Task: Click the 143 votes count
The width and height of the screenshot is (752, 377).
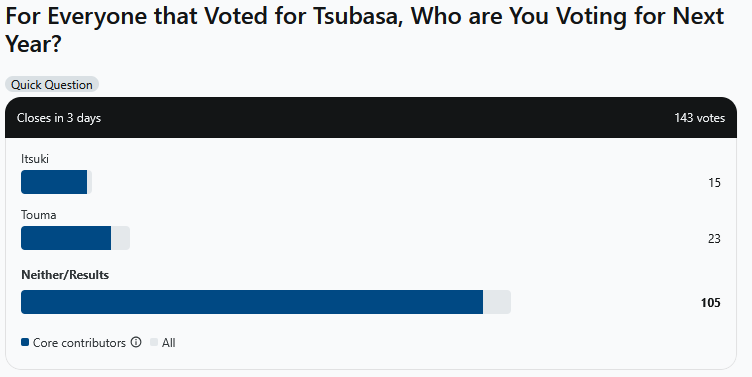Action: pos(699,118)
